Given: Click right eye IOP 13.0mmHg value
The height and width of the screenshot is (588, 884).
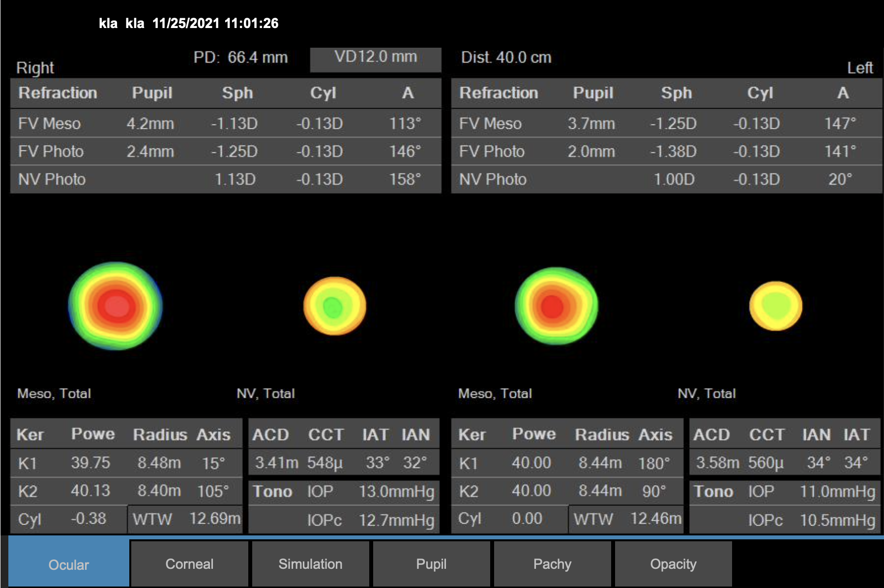Looking at the screenshot, I should [396, 491].
